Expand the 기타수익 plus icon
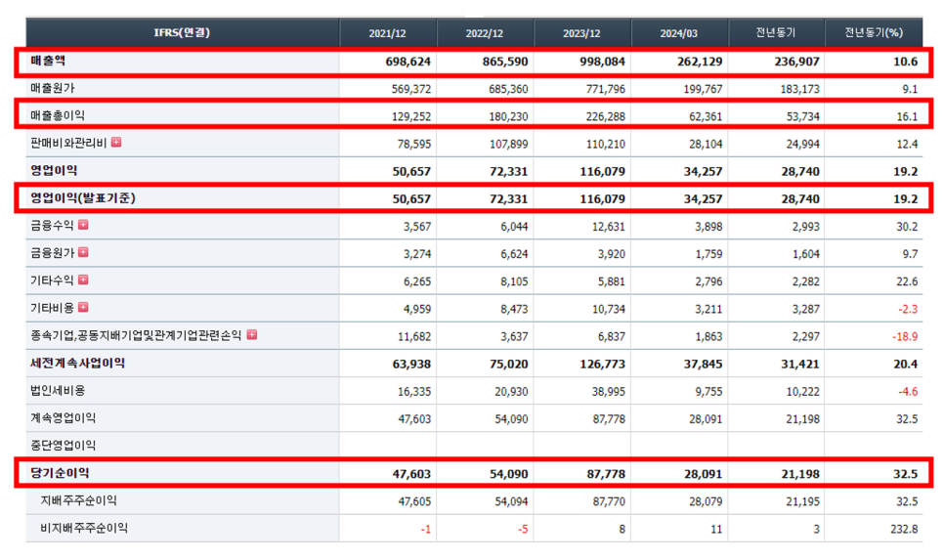 click(x=84, y=280)
